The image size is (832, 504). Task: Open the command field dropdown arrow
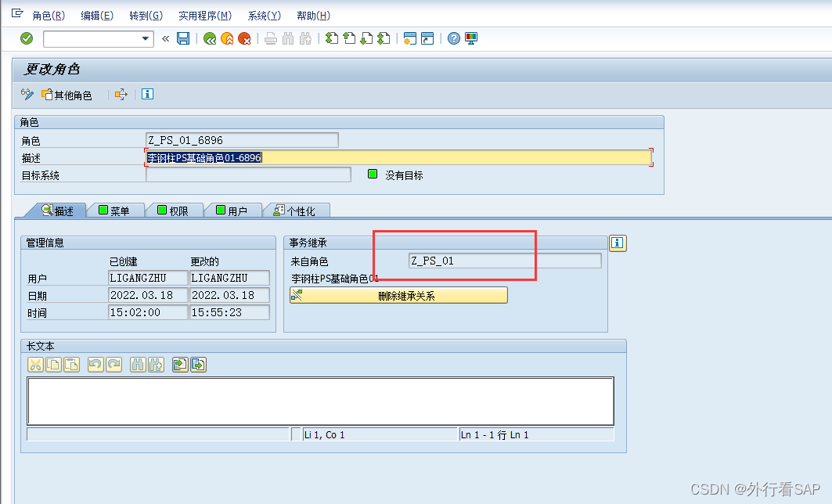click(145, 38)
